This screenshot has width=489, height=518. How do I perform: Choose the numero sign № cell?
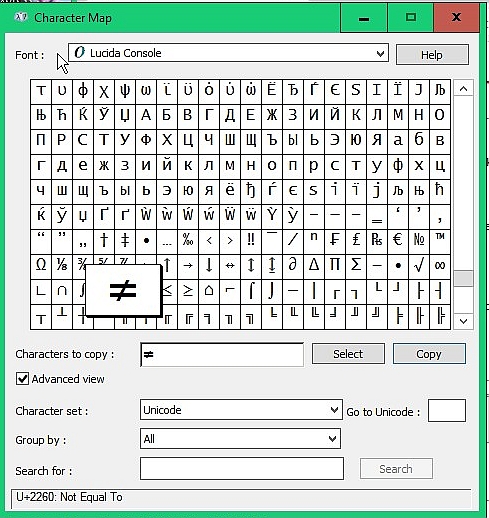point(419,240)
